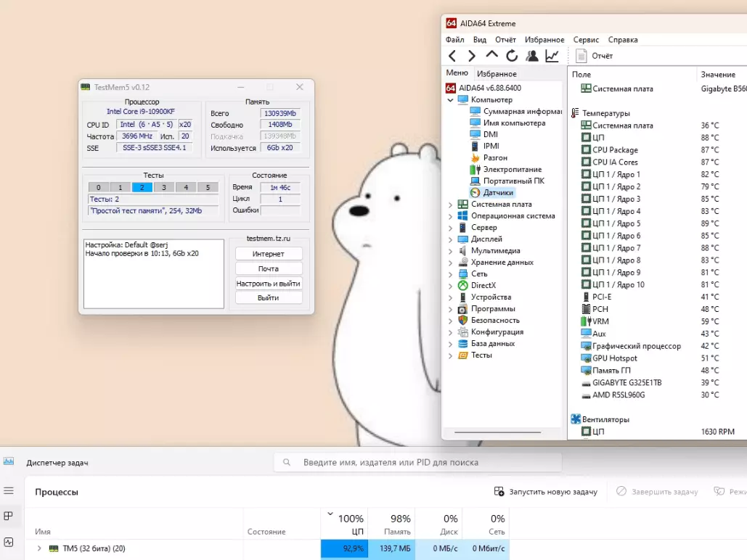Sort processes by ЦП column
The image size is (747, 560).
344,524
